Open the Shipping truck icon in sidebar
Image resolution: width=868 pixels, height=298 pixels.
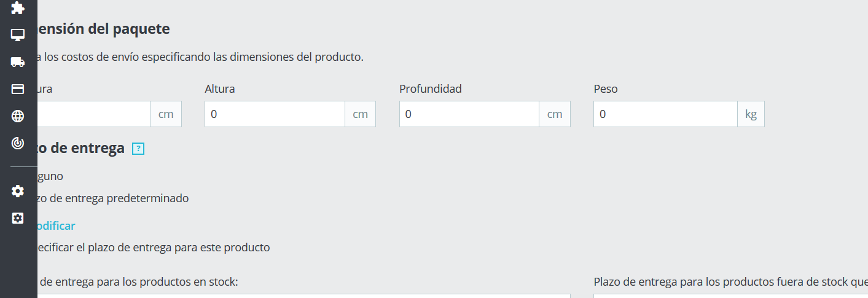[18, 62]
